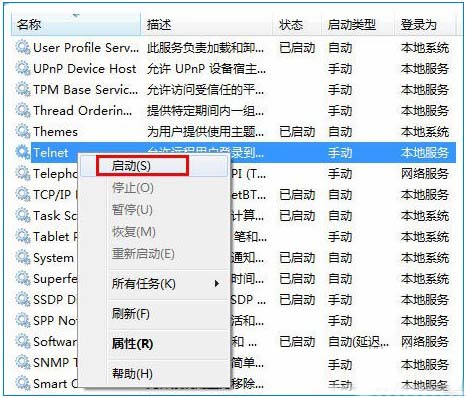
Task: Expand the submenu arrow beside 所有任务(K)
Action: [x=217, y=284]
